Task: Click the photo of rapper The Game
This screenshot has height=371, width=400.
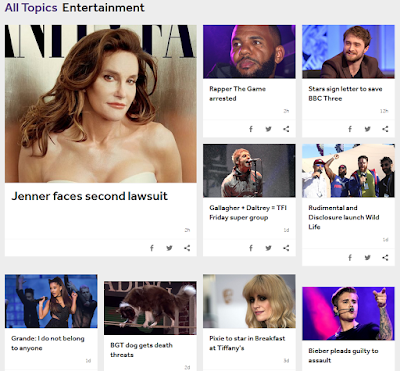Action: pyautogui.click(x=249, y=52)
